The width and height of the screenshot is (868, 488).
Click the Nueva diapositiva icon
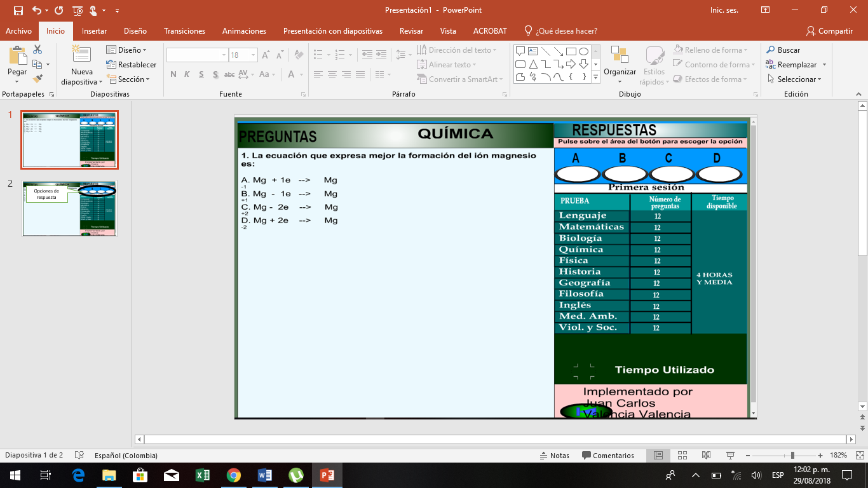tap(81, 57)
